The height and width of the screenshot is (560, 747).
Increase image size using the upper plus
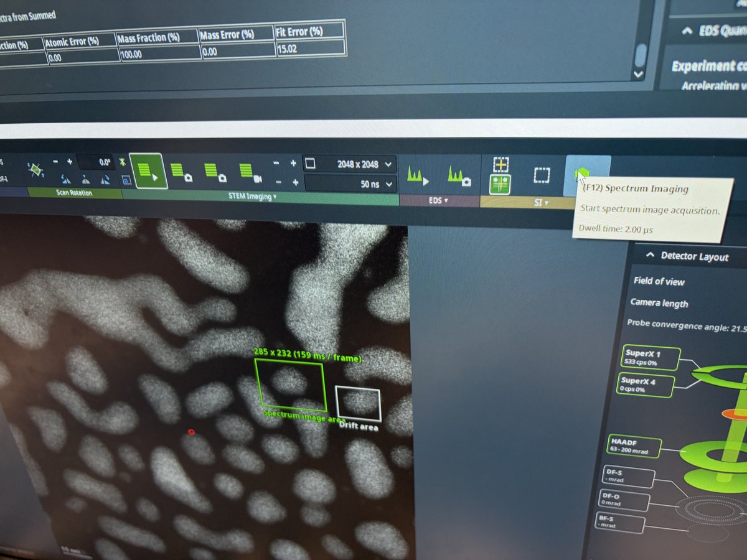point(293,164)
